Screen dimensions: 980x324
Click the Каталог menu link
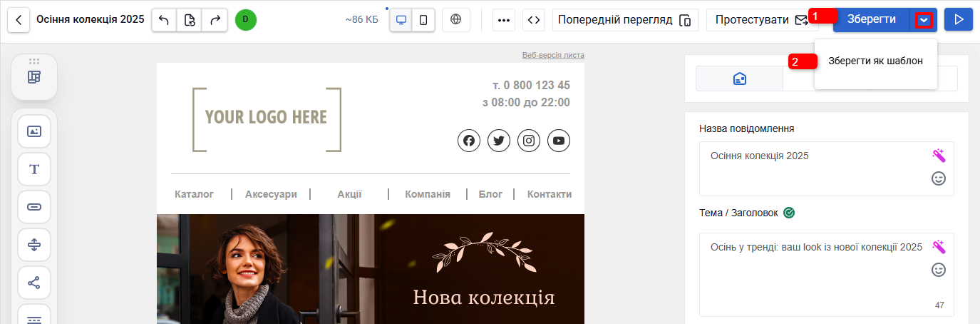[x=195, y=194]
